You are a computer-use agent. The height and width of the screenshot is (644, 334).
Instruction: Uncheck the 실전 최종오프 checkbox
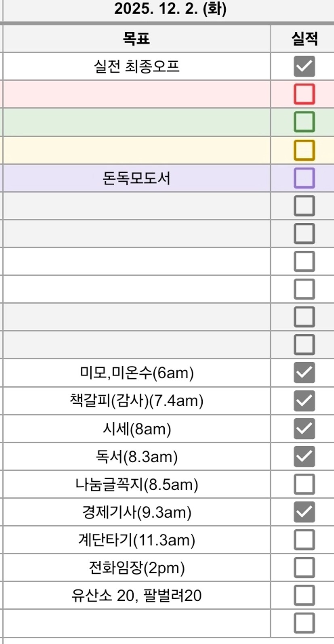coord(304,67)
